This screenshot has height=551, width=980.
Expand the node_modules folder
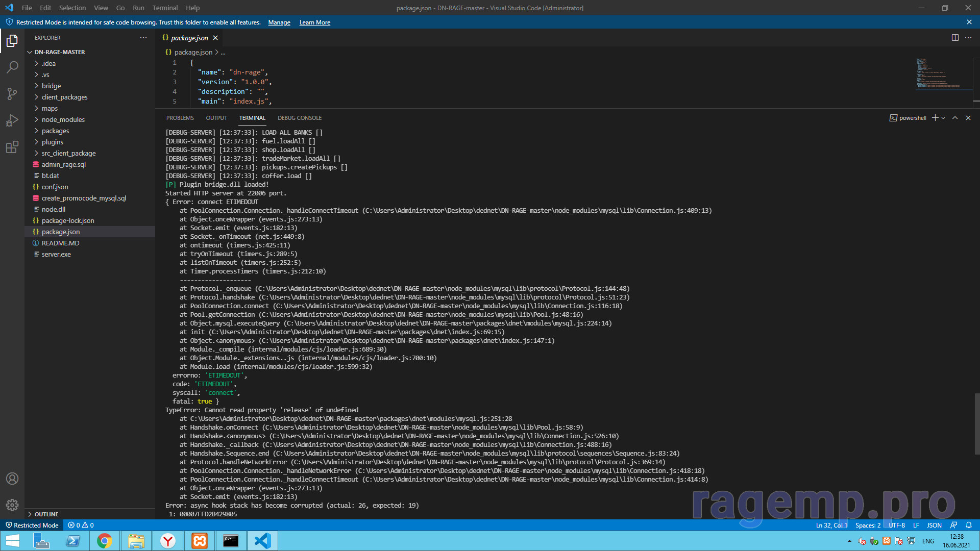pos(63,119)
